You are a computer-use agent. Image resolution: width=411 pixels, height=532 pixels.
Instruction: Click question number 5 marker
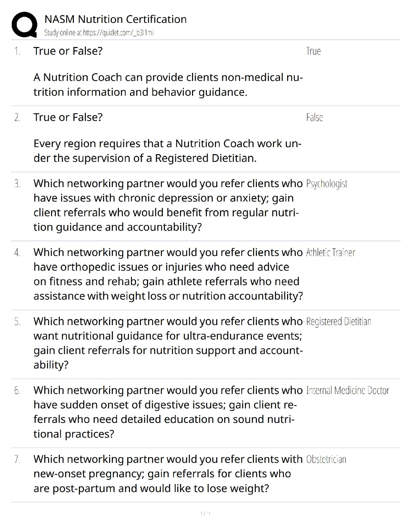(x=17, y=321)
